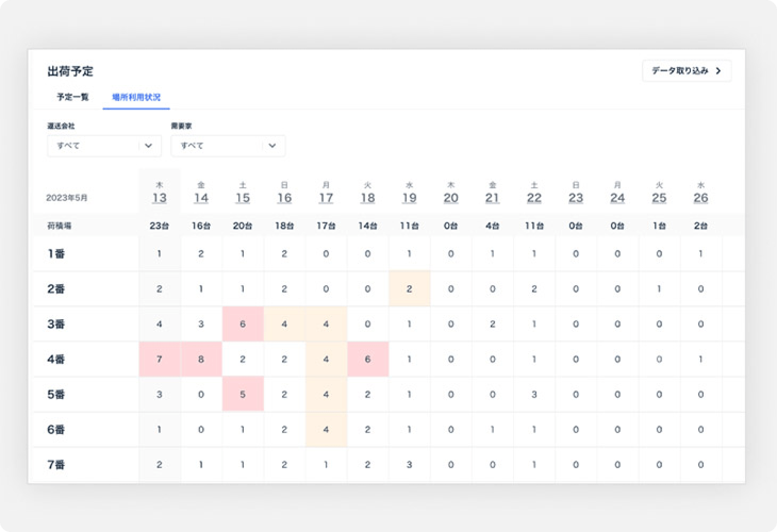Click the 需要家 dropdown chevron arrow
This screenshot has height=532, width=777.
272,146
